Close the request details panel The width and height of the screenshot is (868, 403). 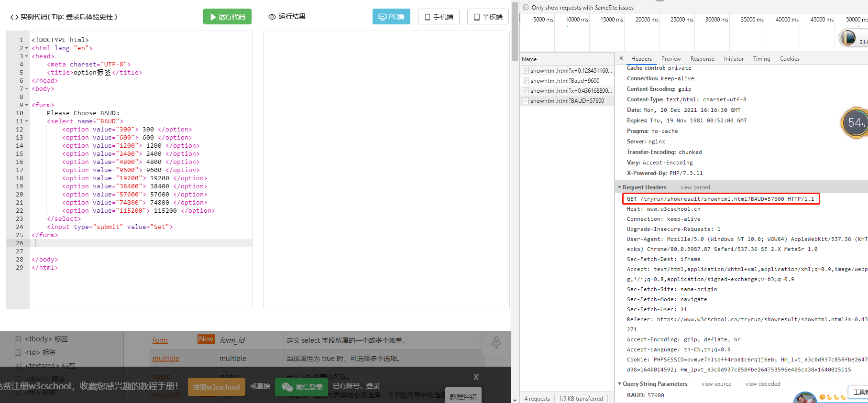click(x=621, y=58)
